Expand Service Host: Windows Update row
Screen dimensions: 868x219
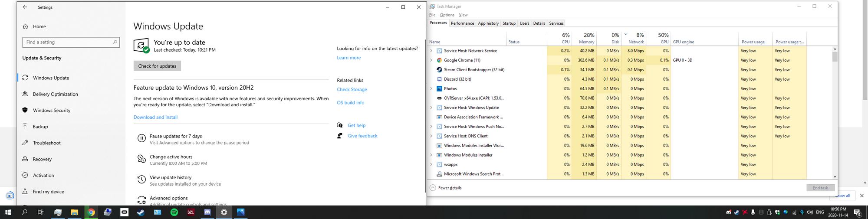point(431,108)
